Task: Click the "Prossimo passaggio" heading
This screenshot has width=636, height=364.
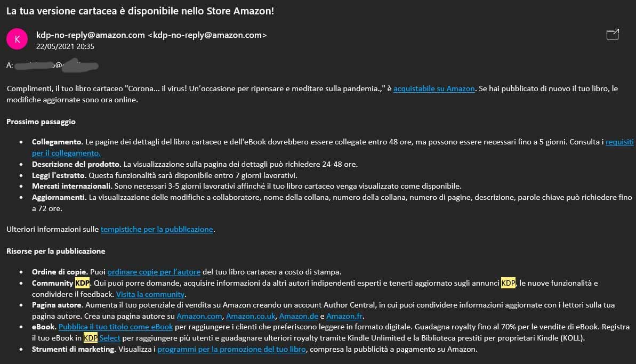Action: pos(41,122)
